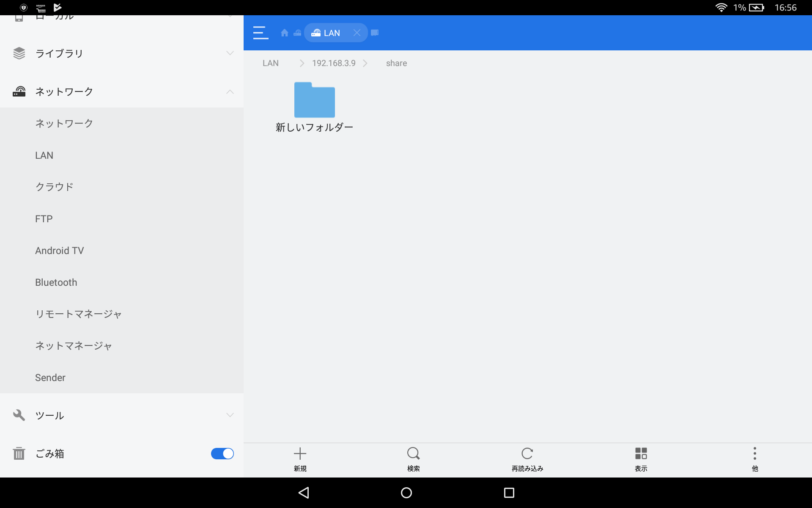The width and height of the screenshot is (812, 508).
Task: Click the network icon beside the home icon
Action: [x=298, y=33]
